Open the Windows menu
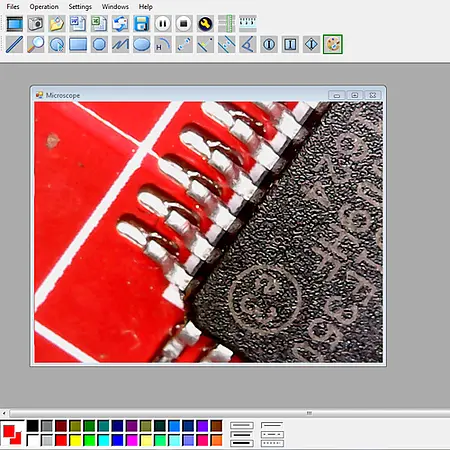 [115, 7]
